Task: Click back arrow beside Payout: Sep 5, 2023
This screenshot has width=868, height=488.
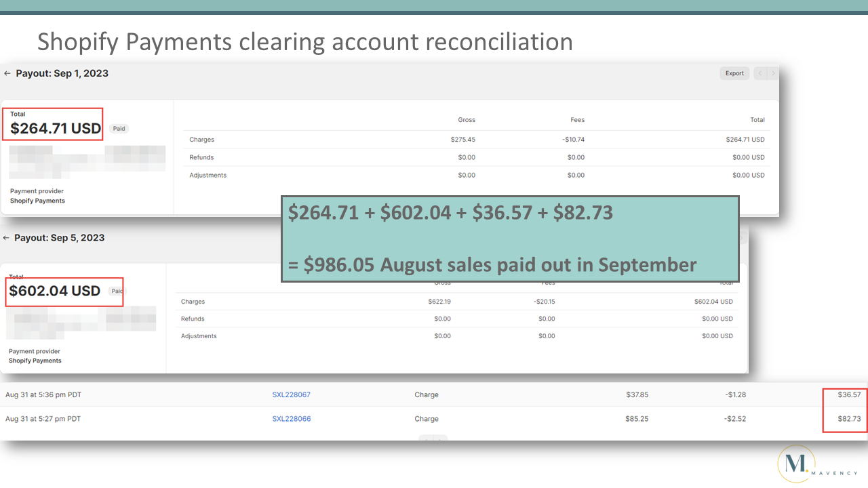Action: tap(6, 238)
